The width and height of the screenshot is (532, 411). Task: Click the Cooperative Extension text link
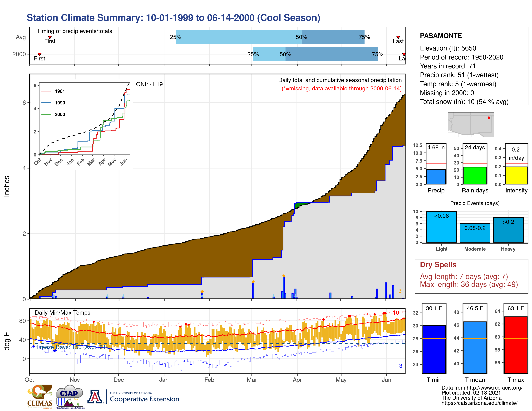point(144,399)
